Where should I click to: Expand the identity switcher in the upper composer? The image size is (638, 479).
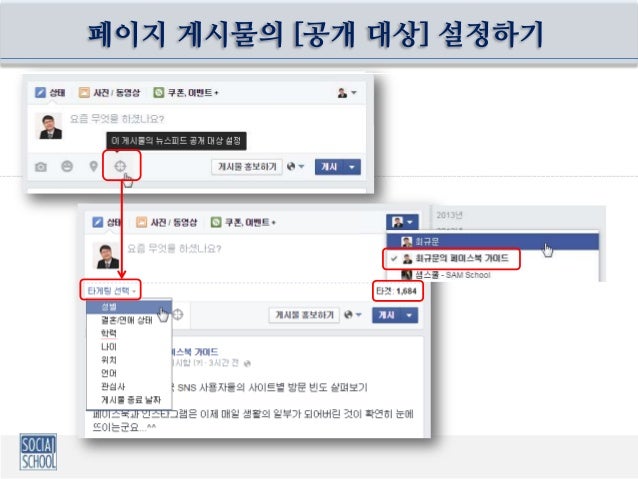(347, 93)
